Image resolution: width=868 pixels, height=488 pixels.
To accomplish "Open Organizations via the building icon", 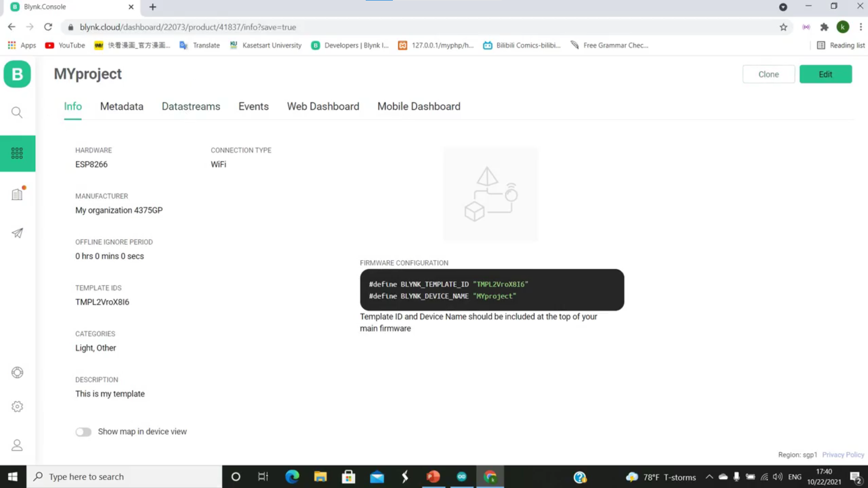I will click(17, 194).
